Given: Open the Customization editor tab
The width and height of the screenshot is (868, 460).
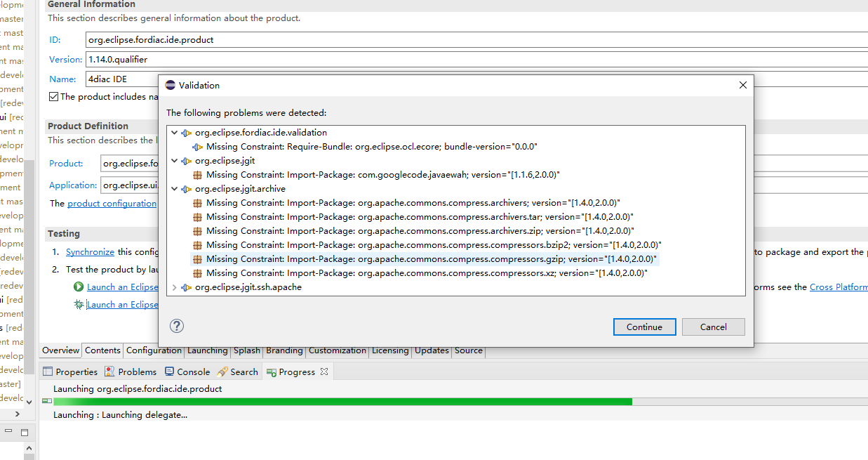Looking at the screenshot, I should tap(338, 350).
